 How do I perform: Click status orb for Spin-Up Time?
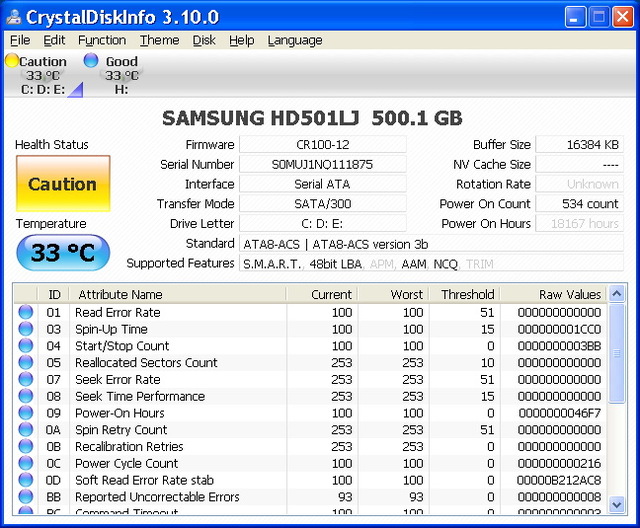[26, 329]
